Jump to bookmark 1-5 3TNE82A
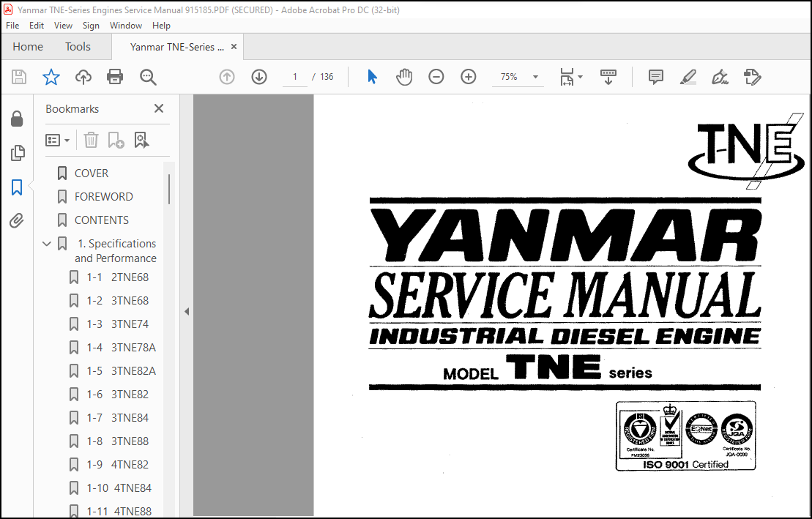Viewport: 812px width, 519px height. point(122,371)
